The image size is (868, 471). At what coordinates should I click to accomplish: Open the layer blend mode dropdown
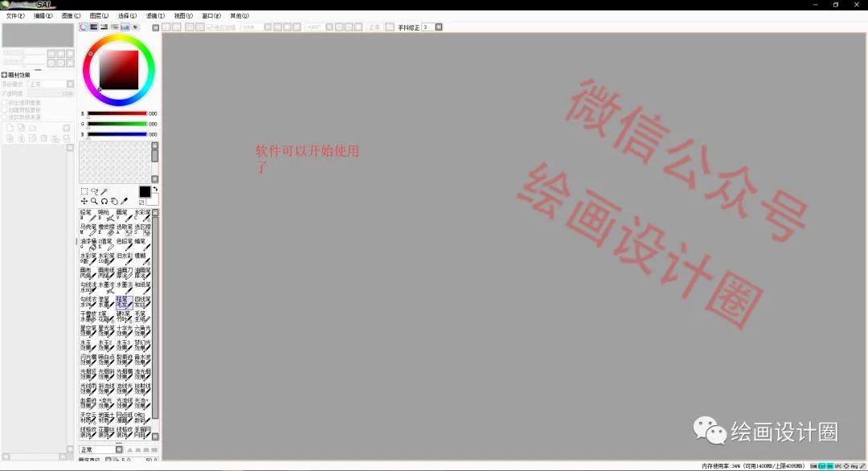click(70, 84)
